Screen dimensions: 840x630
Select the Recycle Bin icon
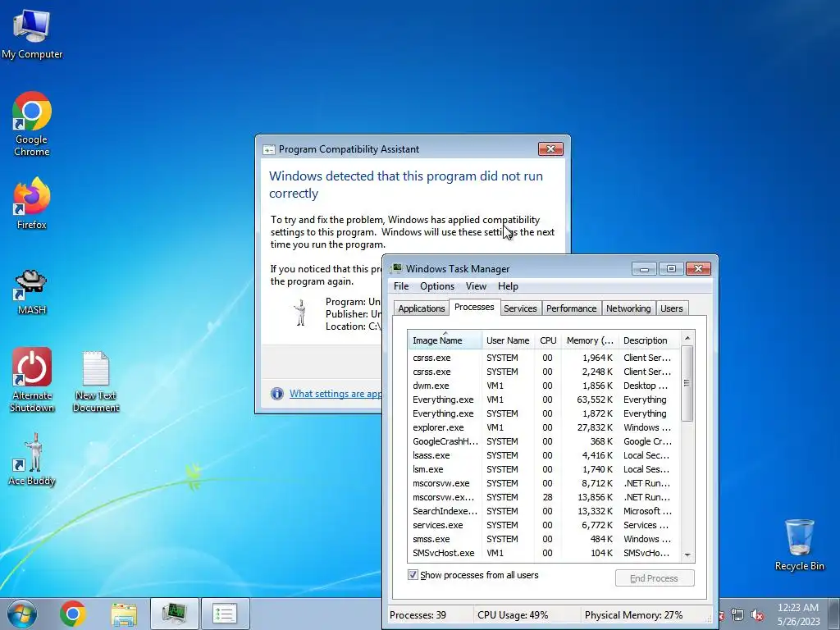click(799, 545)
